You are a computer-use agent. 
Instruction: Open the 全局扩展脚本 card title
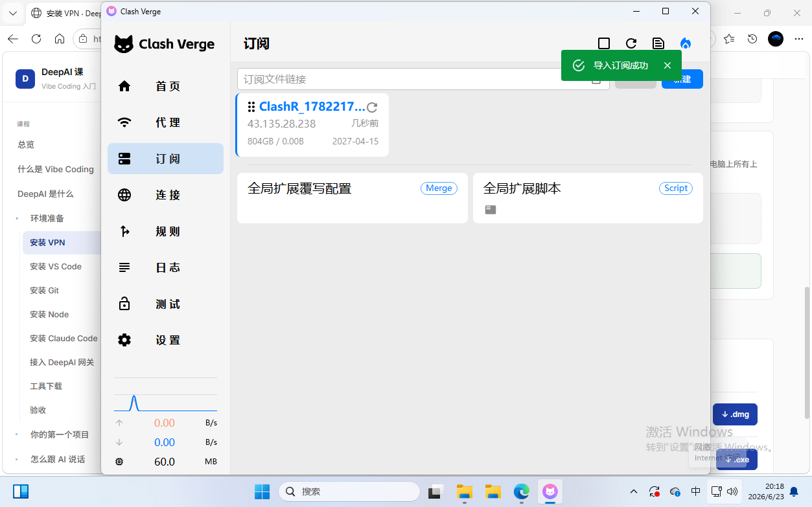[522, 188]
